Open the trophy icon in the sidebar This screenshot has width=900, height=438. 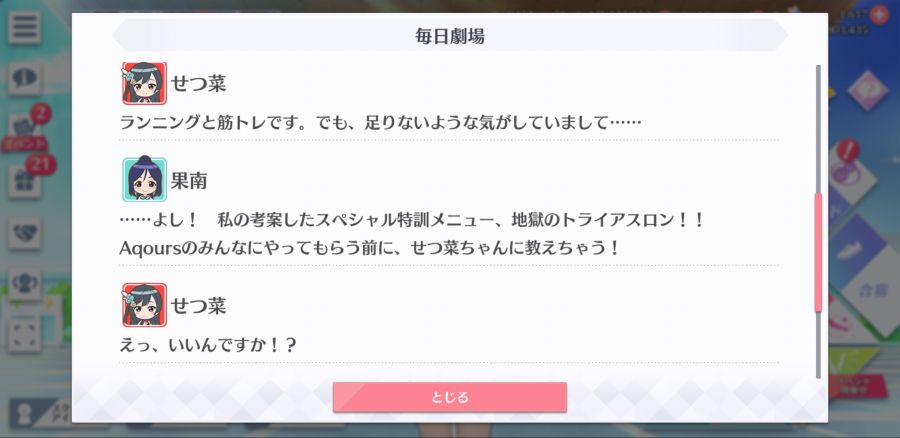click(24, 284)
